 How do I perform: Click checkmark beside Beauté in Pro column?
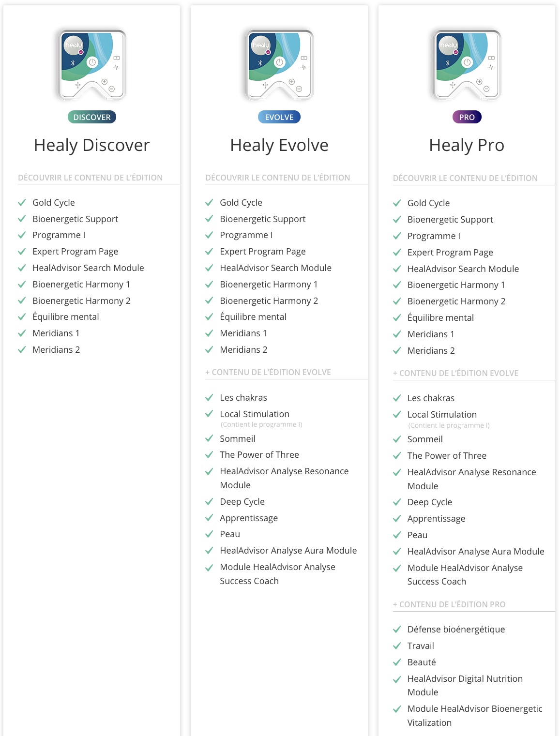[x=397, y=662]
